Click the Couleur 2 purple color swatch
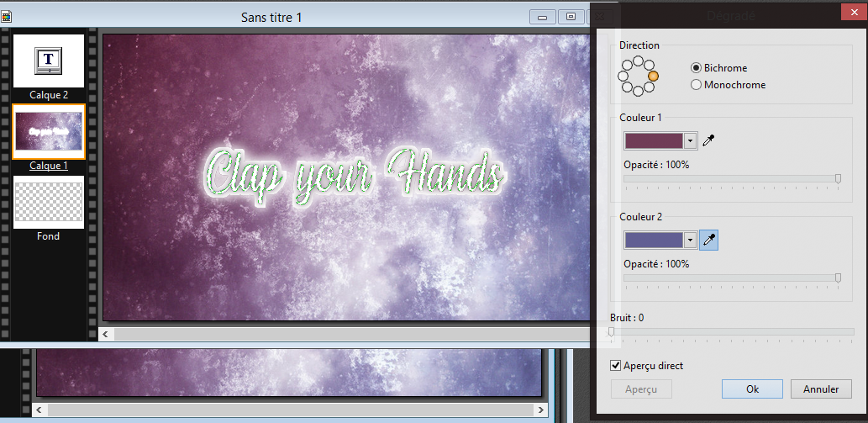This screenshot has height=423, width=868. point(654,241)
